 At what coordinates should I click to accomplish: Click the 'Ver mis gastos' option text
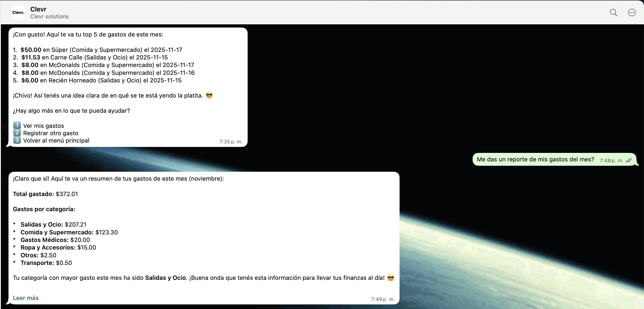44,126
